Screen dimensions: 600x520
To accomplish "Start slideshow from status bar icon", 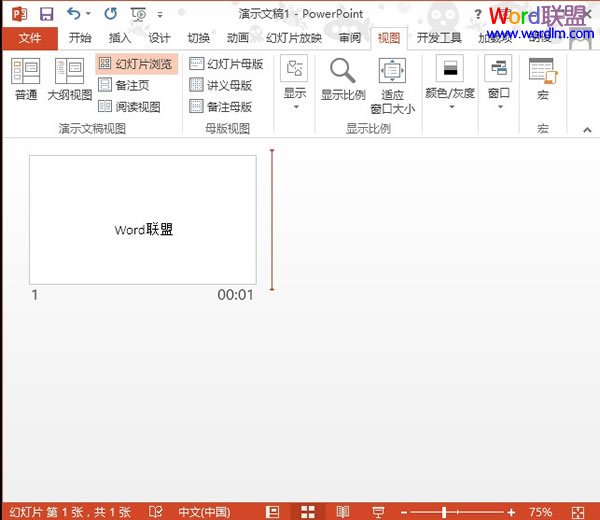I will click(x=378, y=512).
